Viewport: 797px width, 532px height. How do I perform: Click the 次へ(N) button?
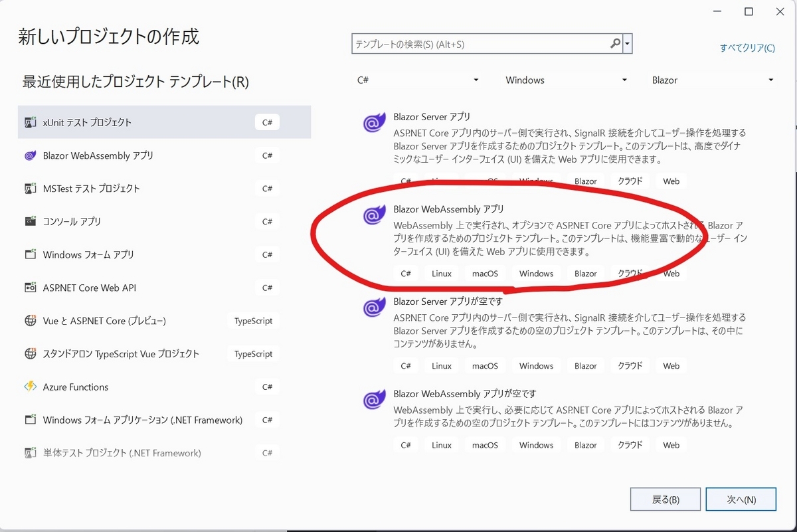[741, 499]
